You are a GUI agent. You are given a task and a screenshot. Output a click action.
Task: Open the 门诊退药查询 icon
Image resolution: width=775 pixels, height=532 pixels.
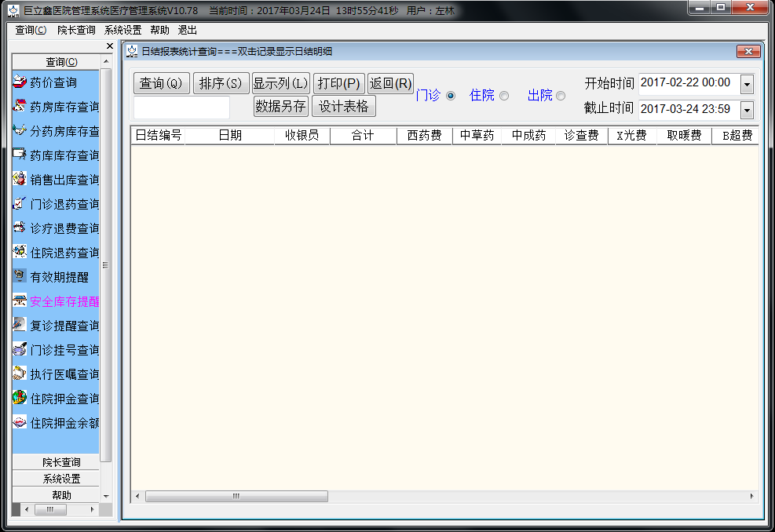coord(20,204)
